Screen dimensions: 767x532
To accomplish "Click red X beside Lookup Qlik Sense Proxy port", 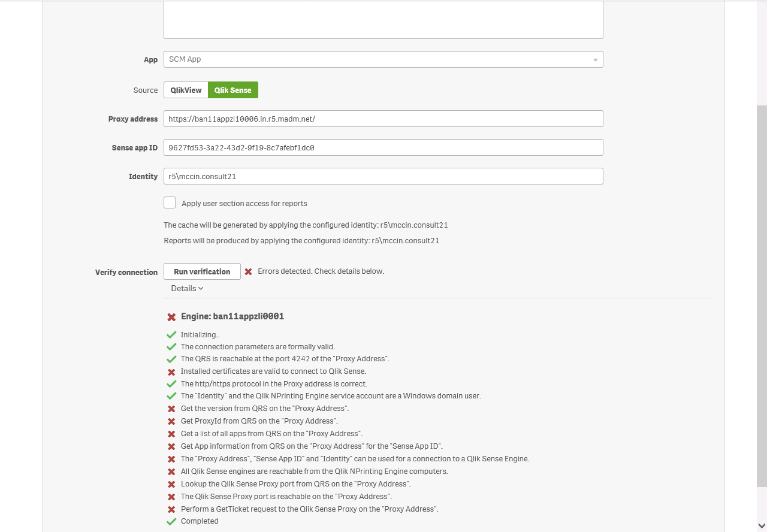I will pyautogui.click(x=171, y=485).
